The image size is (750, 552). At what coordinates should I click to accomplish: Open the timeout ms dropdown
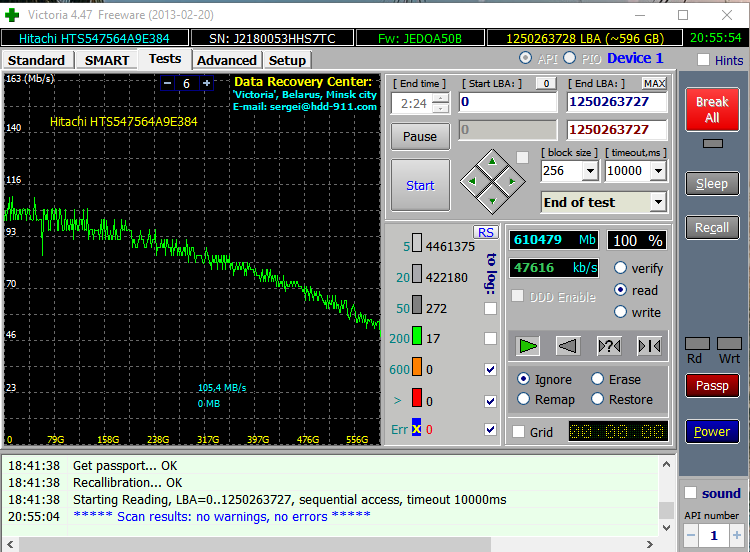tap(657, 171)
